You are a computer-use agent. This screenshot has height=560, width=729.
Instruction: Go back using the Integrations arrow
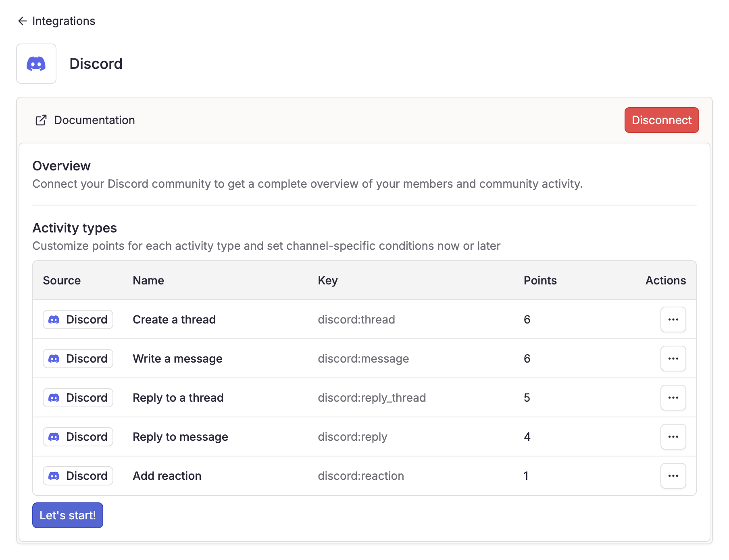tap(22, 21)
